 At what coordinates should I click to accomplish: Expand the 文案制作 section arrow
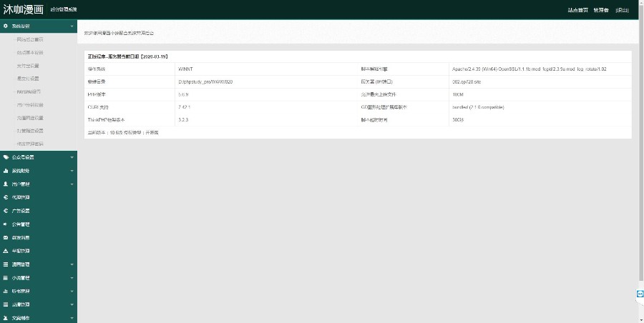coord(72,318)
